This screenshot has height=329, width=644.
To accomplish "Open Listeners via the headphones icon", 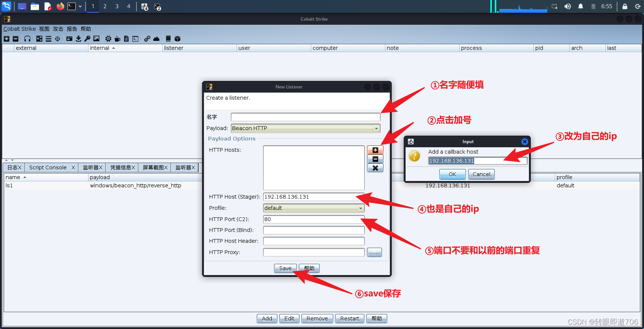I will point(27,39).
